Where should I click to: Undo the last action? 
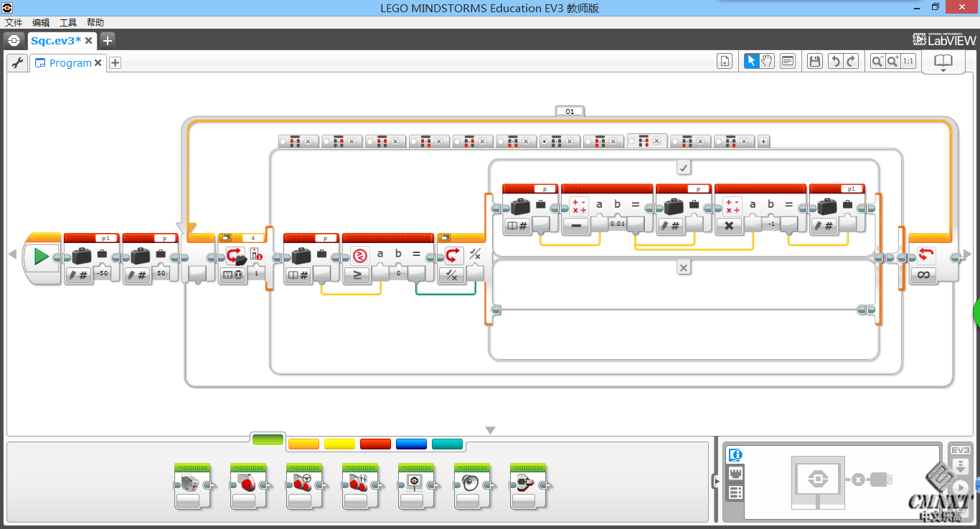(x=835, y=62)
